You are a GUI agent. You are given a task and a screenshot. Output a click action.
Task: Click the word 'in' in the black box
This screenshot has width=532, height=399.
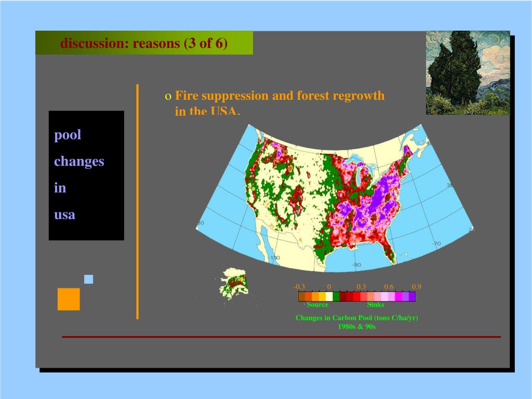tap(60, 188)
